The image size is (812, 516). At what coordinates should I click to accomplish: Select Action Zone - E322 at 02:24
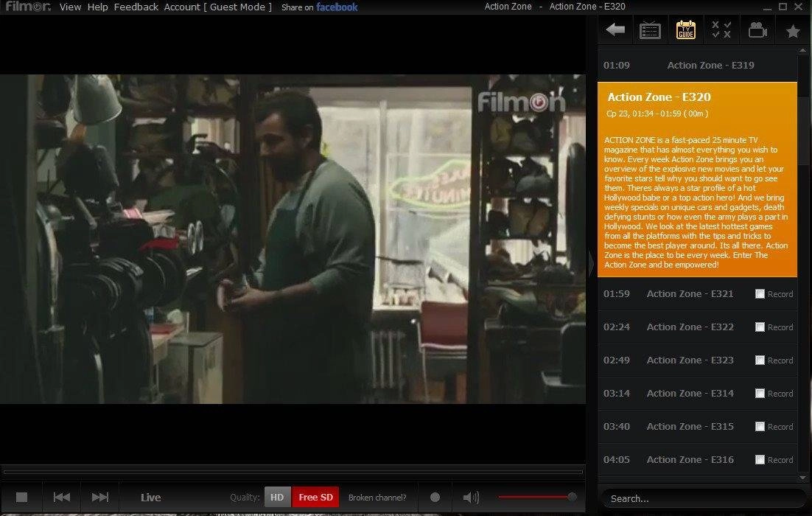(x=697, y=327)
